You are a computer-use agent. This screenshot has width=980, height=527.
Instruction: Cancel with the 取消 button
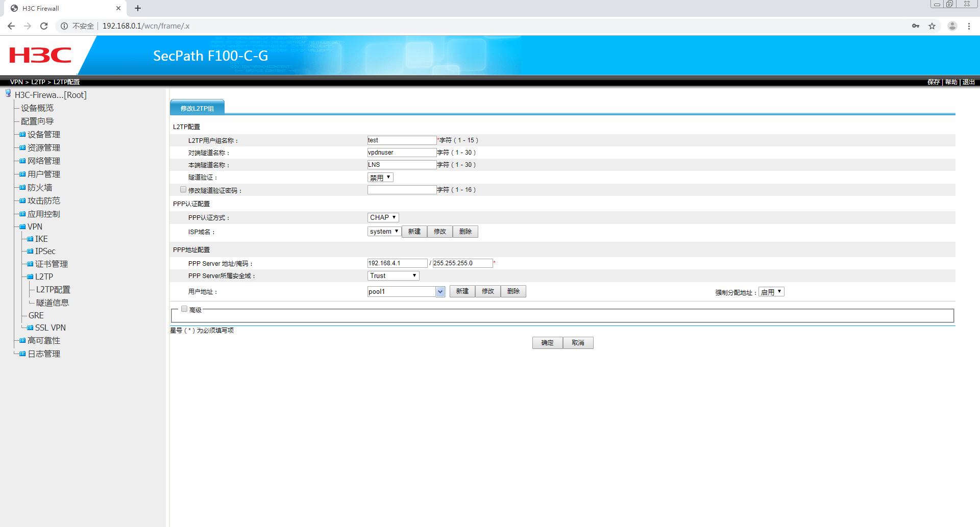click(578, 343)
